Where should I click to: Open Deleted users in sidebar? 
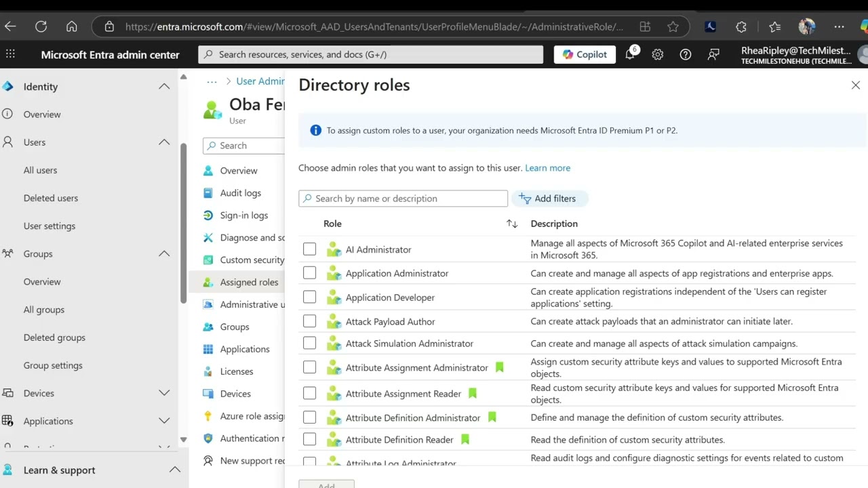51,198
